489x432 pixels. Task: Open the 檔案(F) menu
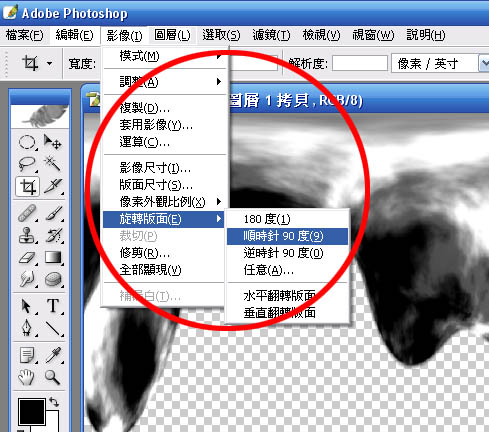(x=25, y=35)
